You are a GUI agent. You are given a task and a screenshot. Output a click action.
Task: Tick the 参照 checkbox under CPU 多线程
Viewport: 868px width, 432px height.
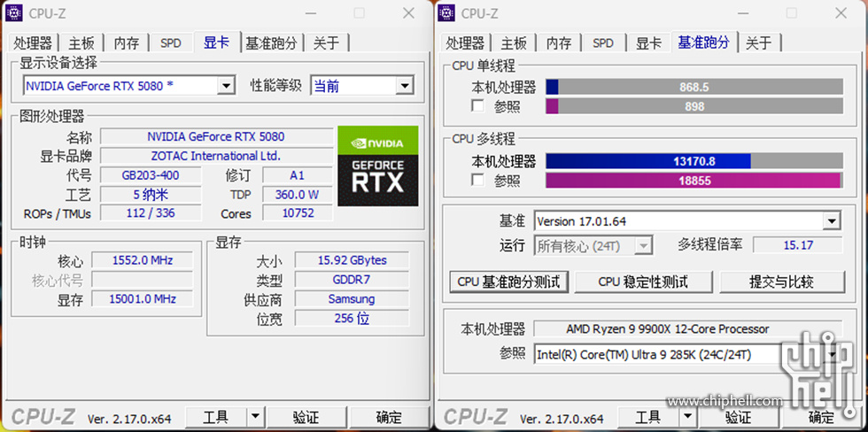tap(478, 181)
